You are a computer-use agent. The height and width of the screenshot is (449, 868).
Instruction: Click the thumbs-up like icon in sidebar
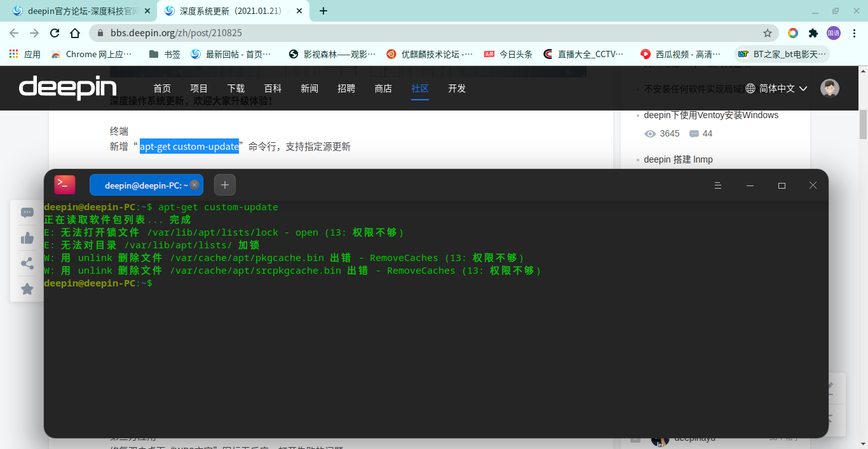[x=27, y=238]
